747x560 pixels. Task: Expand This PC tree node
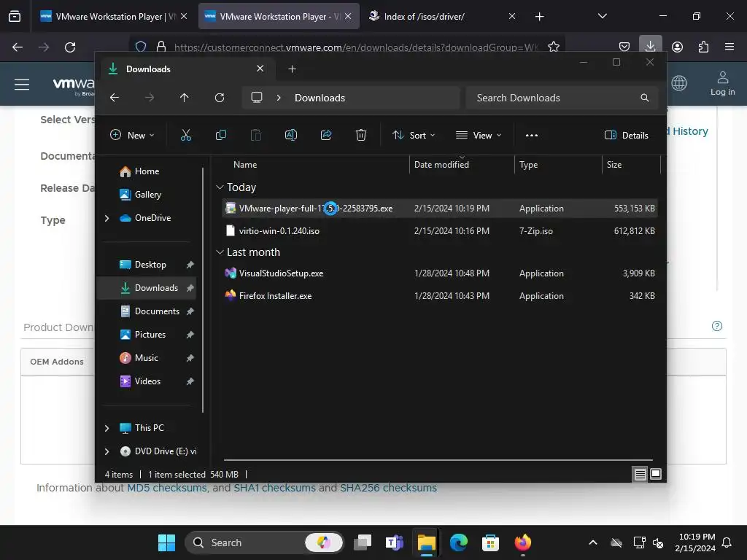(107, 428)
